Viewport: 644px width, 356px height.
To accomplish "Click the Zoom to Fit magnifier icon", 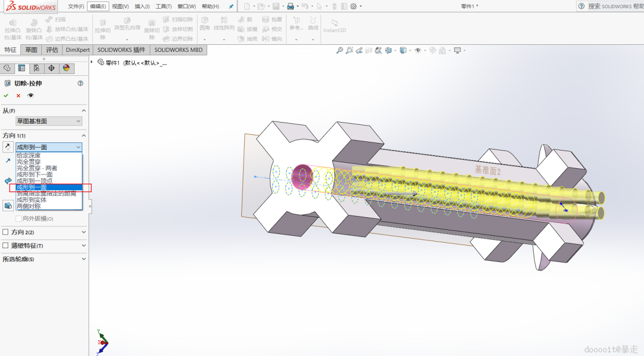I will 340,50.
